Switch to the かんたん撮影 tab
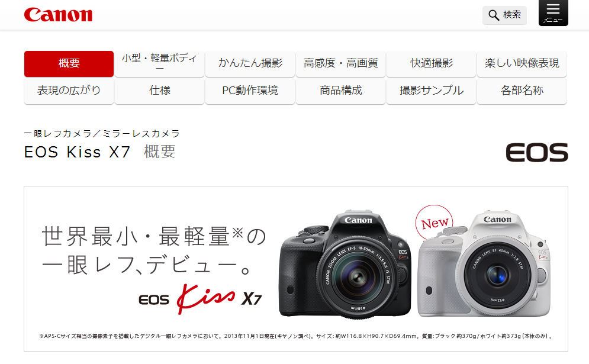Image resolution: width=589 pixels, height=364 pixels. (250, 63)
